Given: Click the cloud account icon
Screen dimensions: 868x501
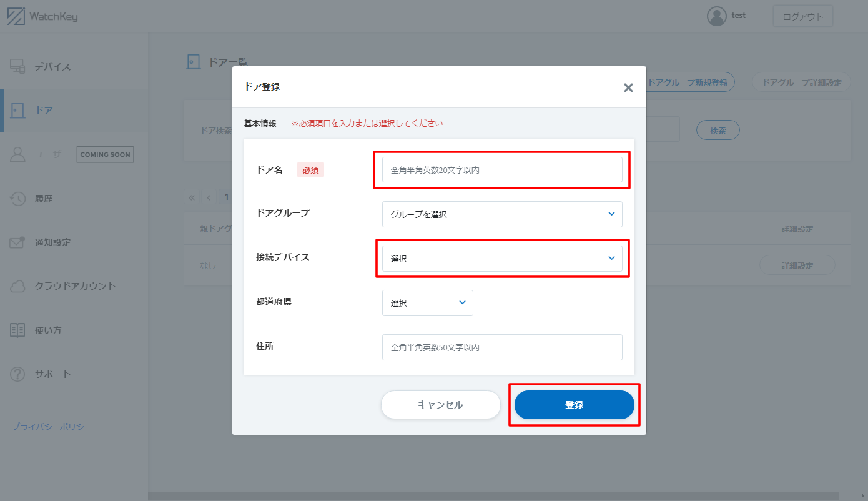Looking at the screenshot, I should tap(17, 286).
